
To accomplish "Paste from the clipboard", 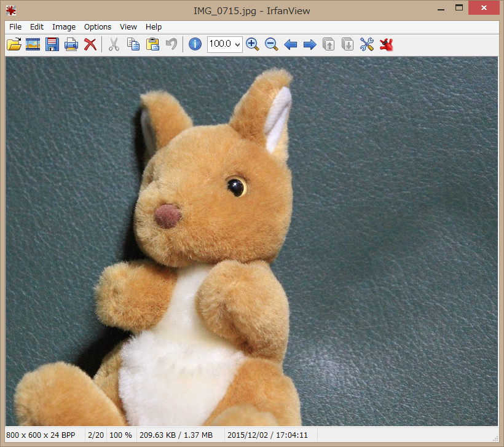I will point(152,44).
